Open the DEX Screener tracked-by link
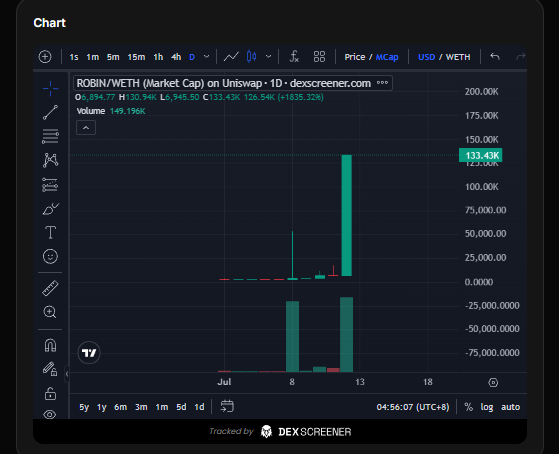559x454 pixels. (x=280, y=432)
